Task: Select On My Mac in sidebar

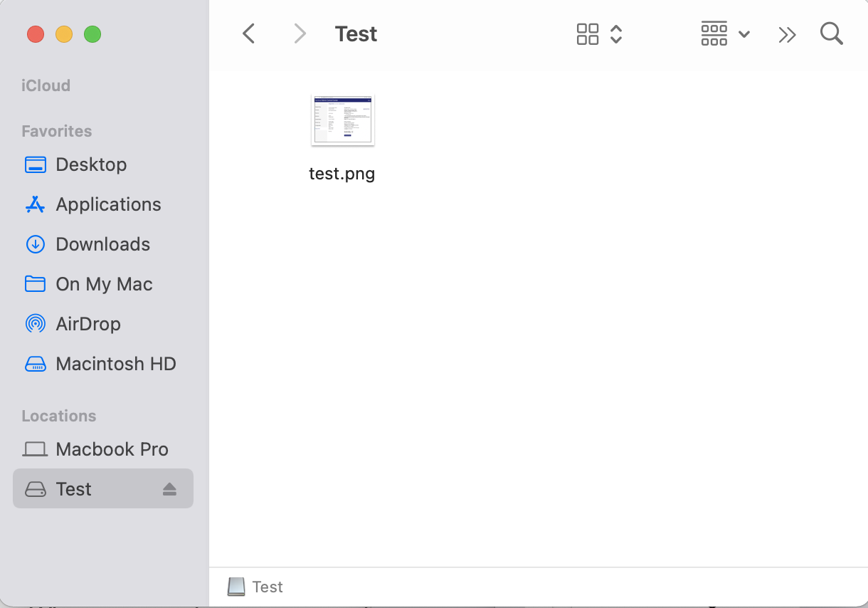Action: [104, 284]
